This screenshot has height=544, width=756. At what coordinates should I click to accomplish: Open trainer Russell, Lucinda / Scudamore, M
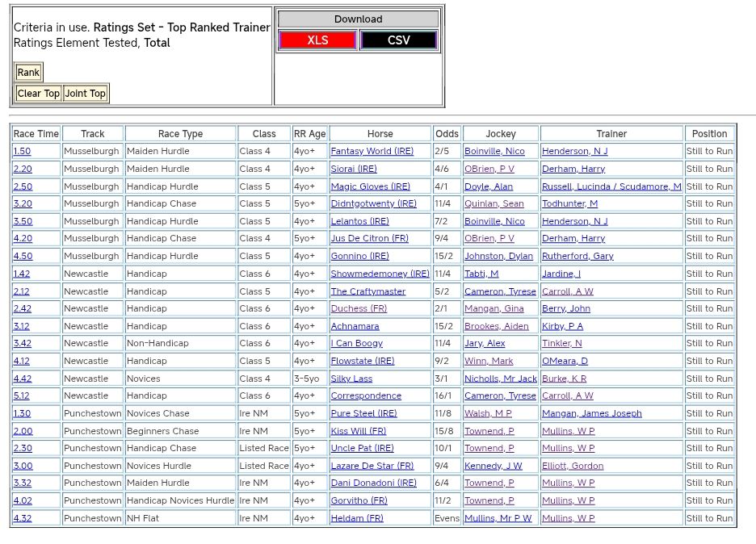(x=611, y=186)
